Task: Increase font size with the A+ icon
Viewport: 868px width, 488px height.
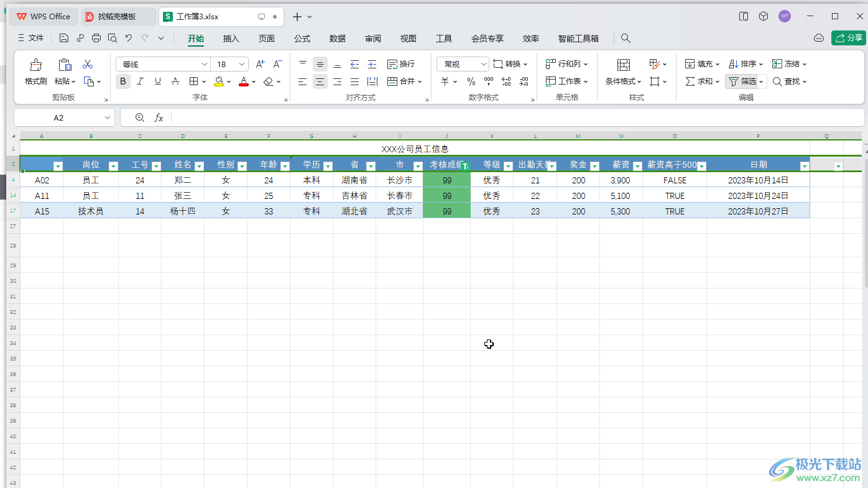Action: [x=261, y=64]
